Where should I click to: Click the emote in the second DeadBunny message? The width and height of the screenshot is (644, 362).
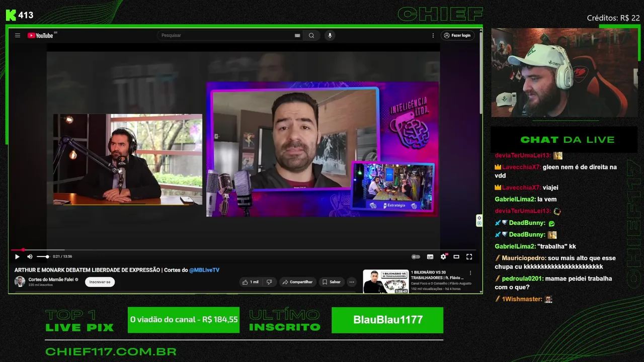pyautogui.click(x=552, y=234)
